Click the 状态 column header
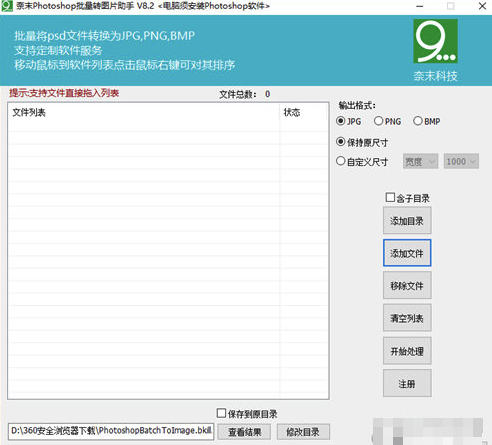492x445 pixels. coord(303,113)
